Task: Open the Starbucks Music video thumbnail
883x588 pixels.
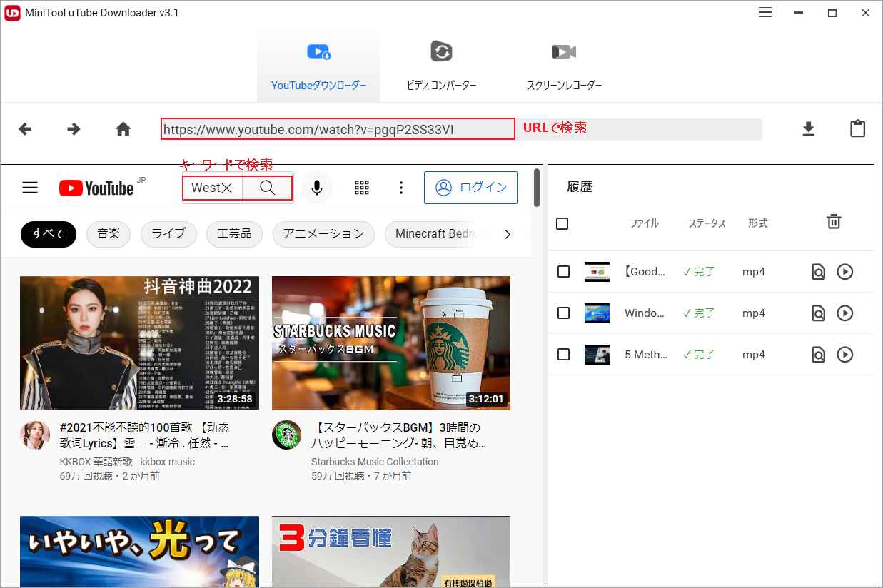Action: (x=391, y=343)
